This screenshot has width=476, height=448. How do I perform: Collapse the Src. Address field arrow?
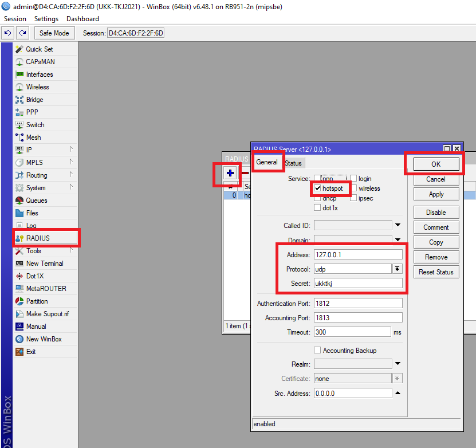click(x=398, y=393)
